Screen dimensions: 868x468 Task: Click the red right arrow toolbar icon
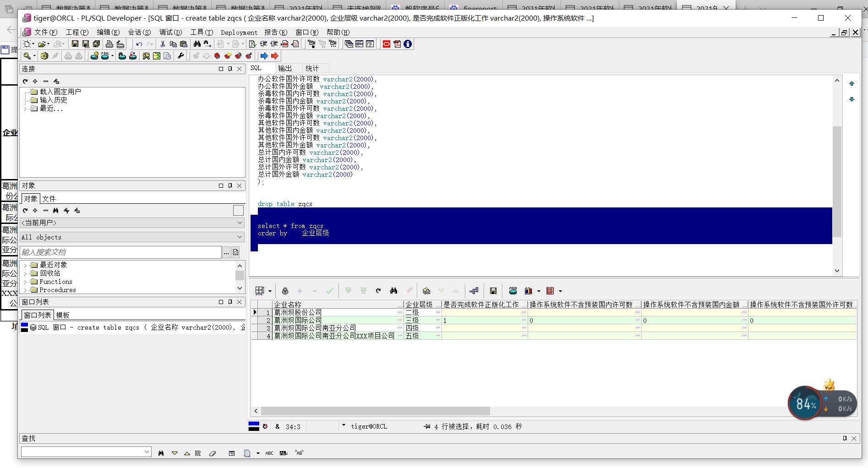point(275,56)
